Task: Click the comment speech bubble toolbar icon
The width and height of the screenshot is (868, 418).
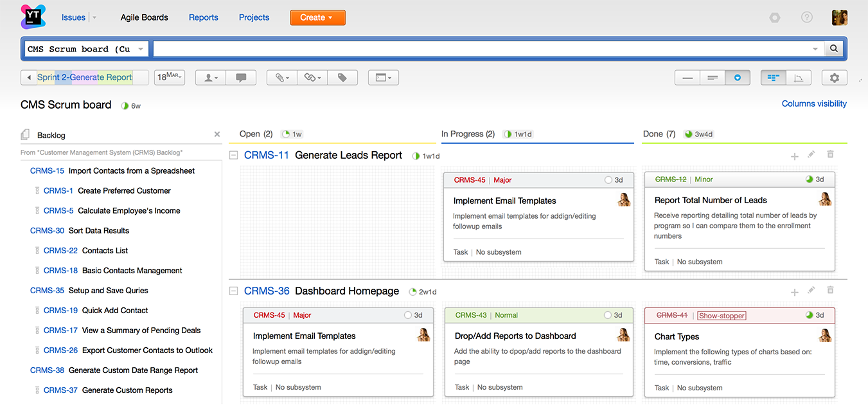Action: coord(242,77)
